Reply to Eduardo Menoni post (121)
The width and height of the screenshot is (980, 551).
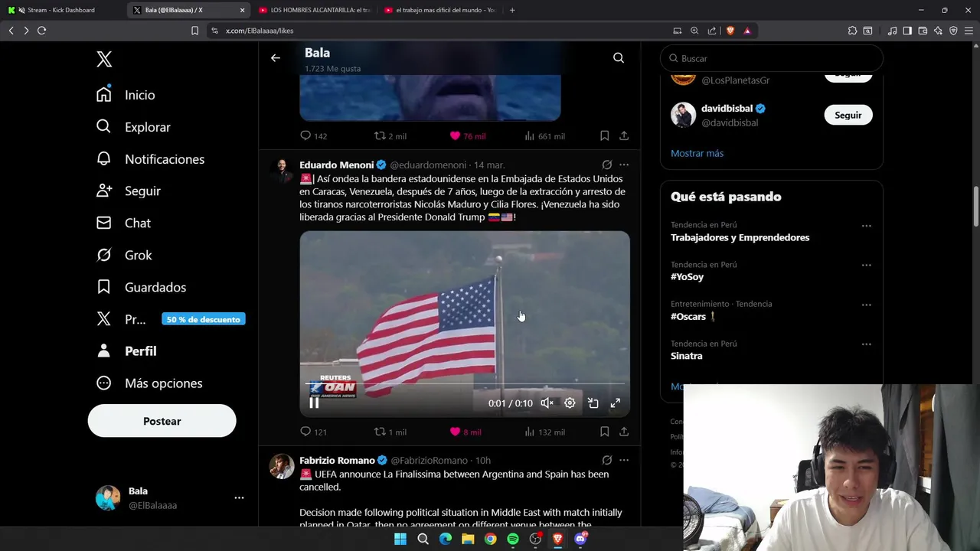[313, 432]
